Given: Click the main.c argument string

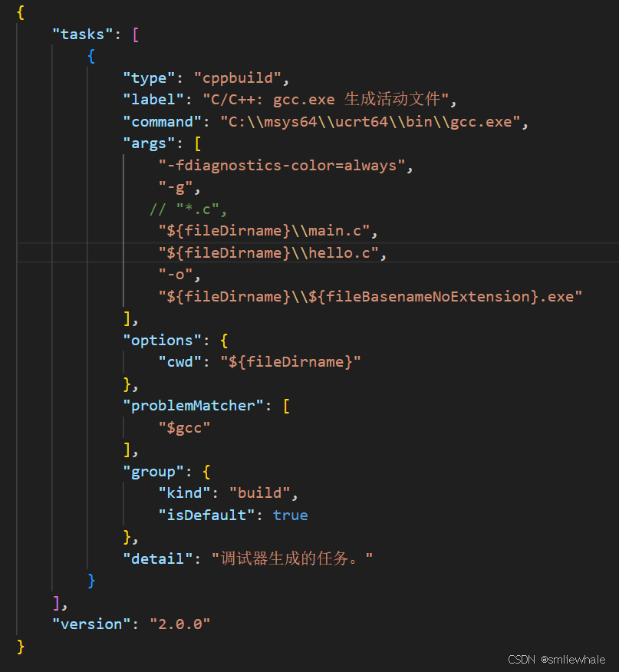Looking at the screenshot, I should [x=264, y=231].
